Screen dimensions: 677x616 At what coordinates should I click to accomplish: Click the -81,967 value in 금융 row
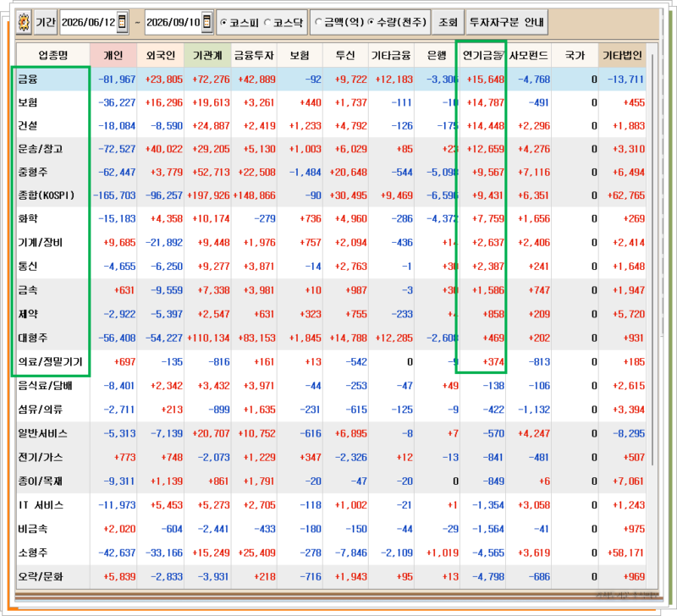point(117,80)
